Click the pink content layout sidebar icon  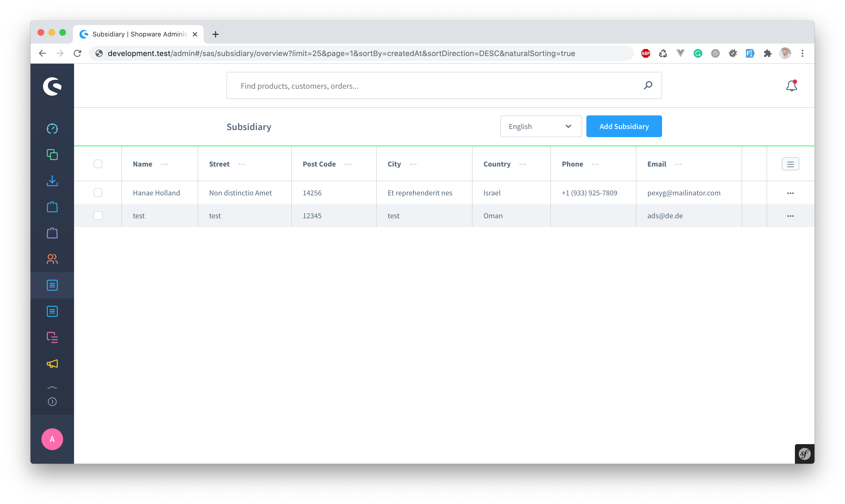52,337
